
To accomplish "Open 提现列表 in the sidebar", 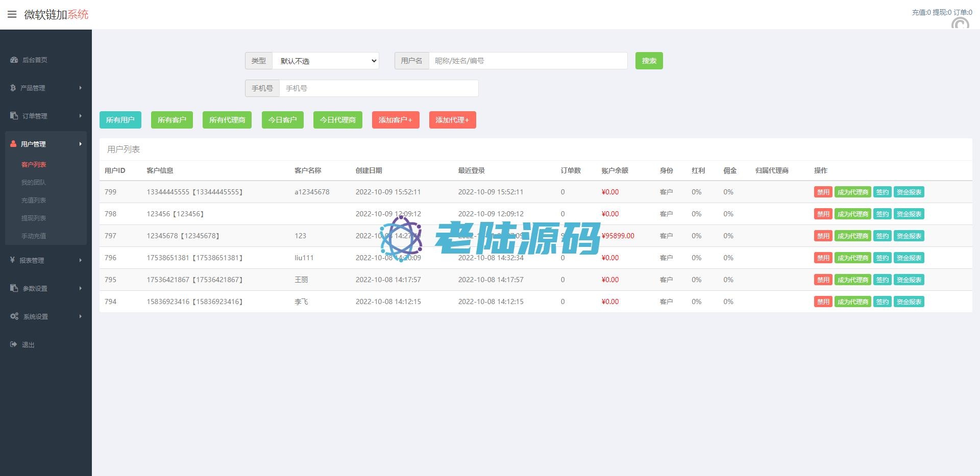I will coord(34,218).
